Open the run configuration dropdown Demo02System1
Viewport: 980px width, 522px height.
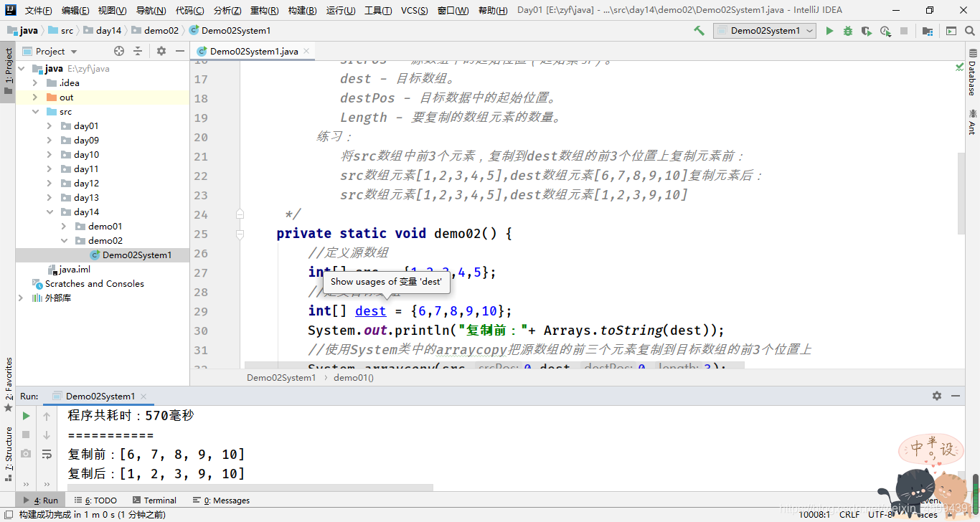765,31
